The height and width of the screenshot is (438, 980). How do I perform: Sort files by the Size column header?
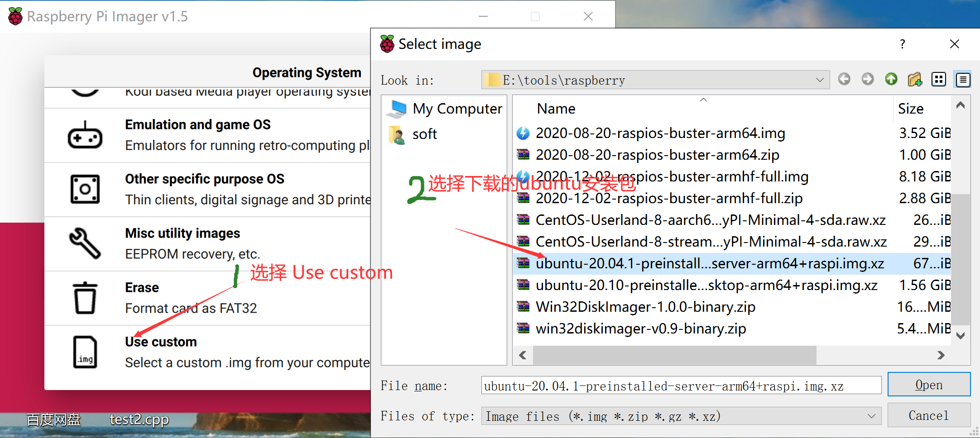point(911,109)
